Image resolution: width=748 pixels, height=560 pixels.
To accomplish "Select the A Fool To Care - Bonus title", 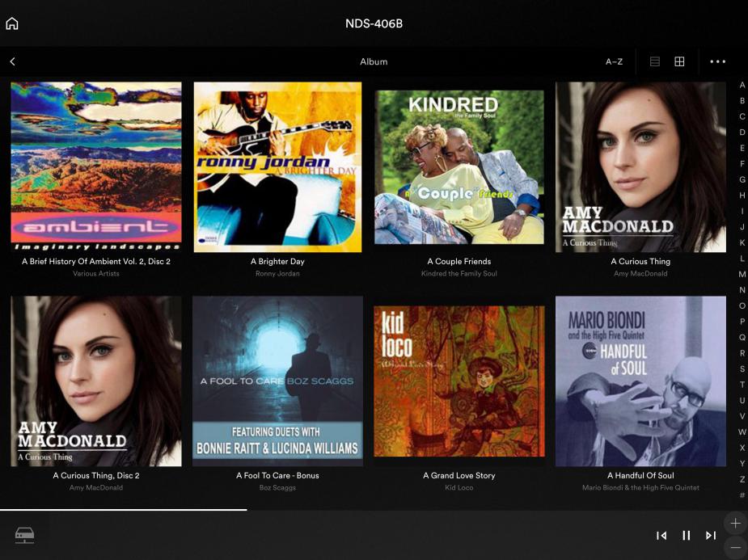I will 277,475.
